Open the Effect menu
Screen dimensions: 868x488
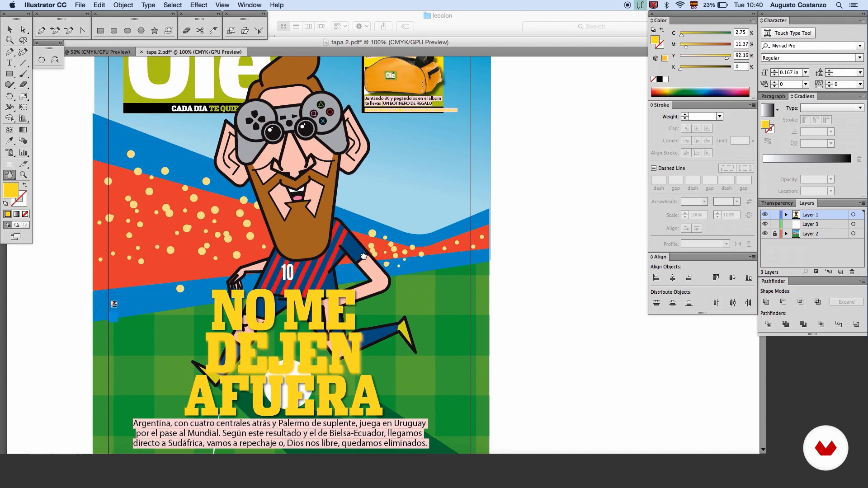[x=198, y=5]
